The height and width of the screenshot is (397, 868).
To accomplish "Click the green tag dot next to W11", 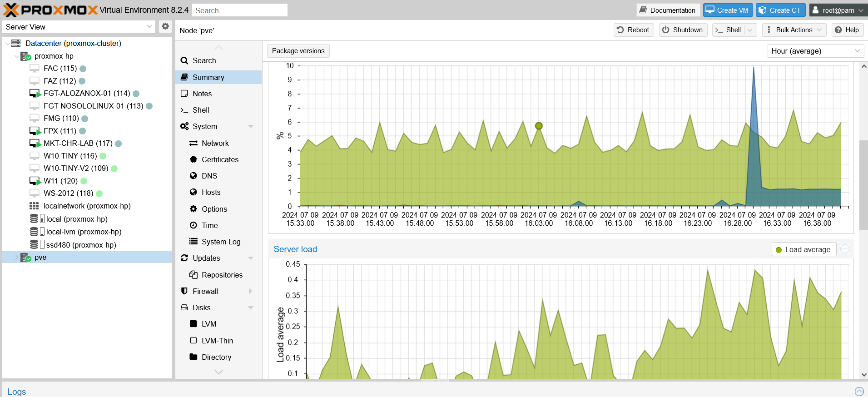I will [84, 181].
